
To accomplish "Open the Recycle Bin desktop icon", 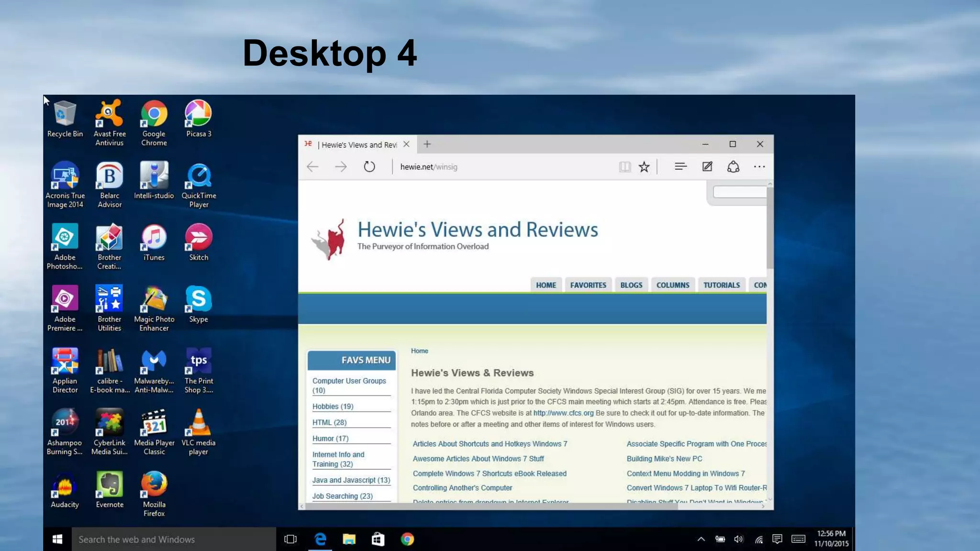I will click(x=65, y=119).
